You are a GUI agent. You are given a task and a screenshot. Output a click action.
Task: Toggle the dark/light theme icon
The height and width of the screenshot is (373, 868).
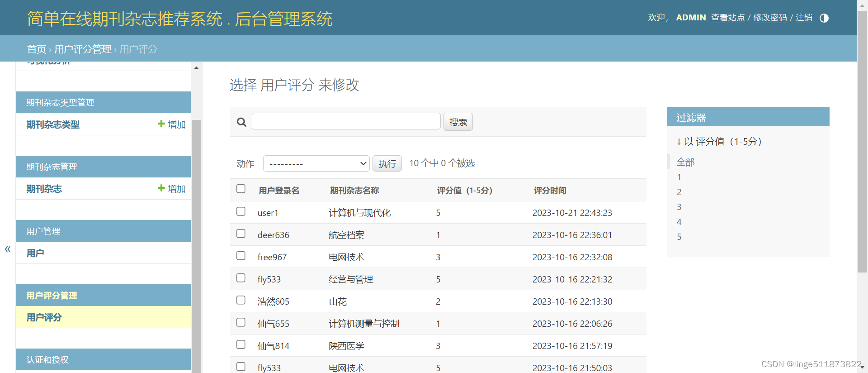tap(824, 18)
